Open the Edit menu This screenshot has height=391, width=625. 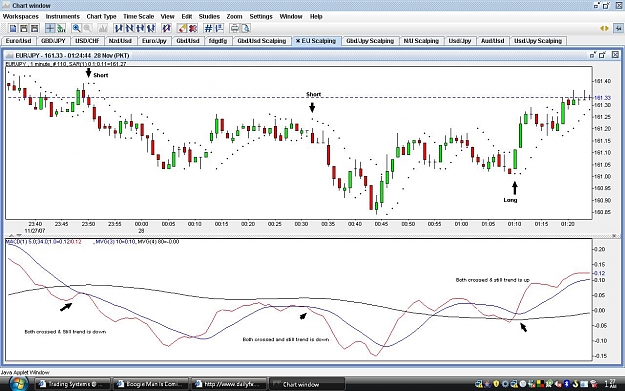point(187,16)
